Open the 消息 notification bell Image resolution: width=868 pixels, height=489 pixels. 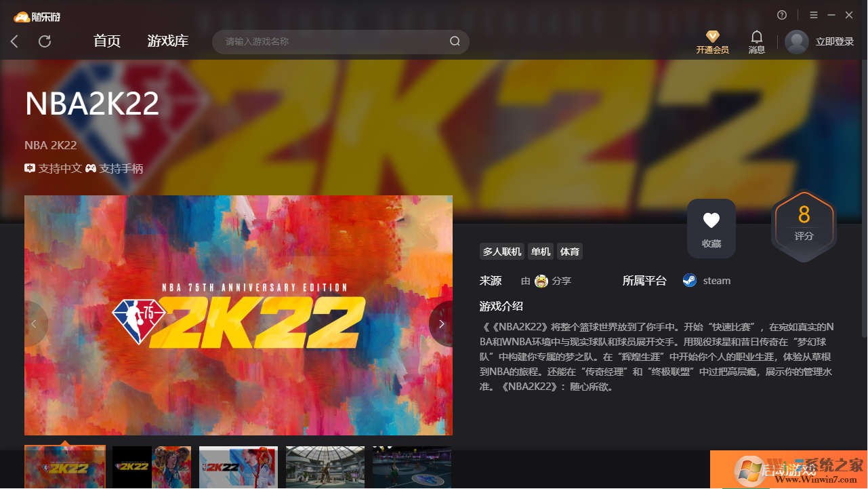click(756, 37)
